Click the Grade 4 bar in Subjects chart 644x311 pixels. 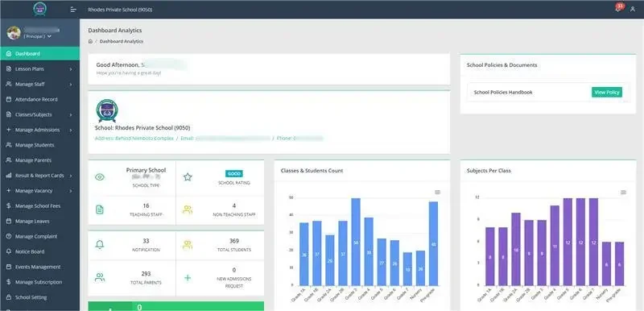click(555, 245)
